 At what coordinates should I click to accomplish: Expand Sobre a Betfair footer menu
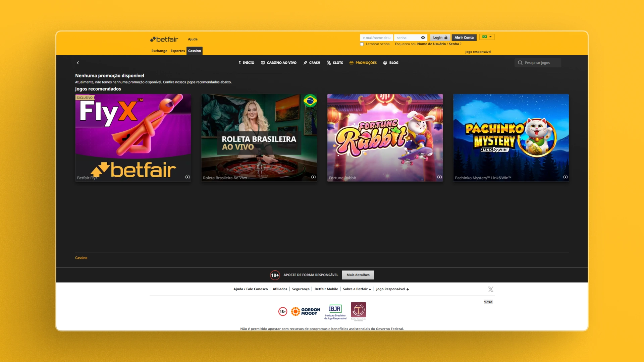pyautogui.click(x=357, y=289)
